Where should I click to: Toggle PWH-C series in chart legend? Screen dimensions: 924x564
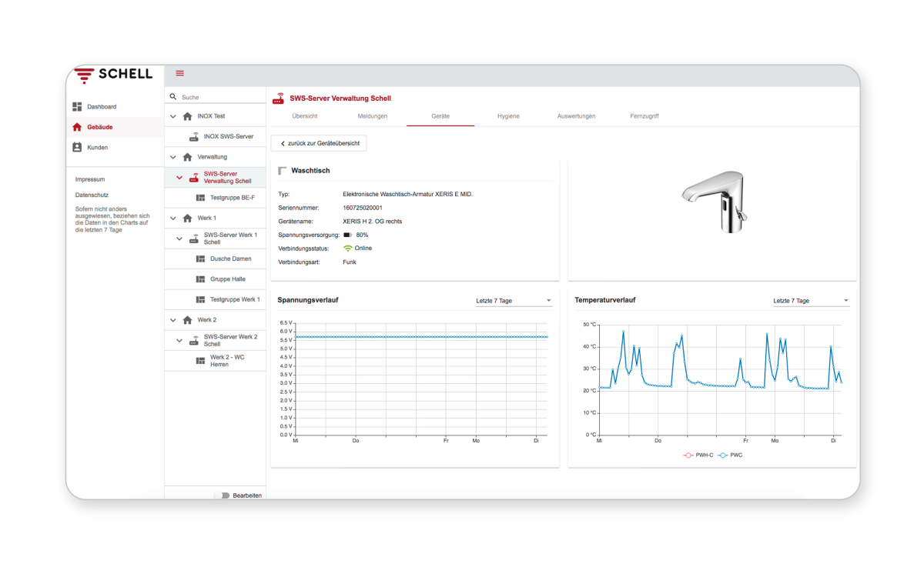[688, 456]
